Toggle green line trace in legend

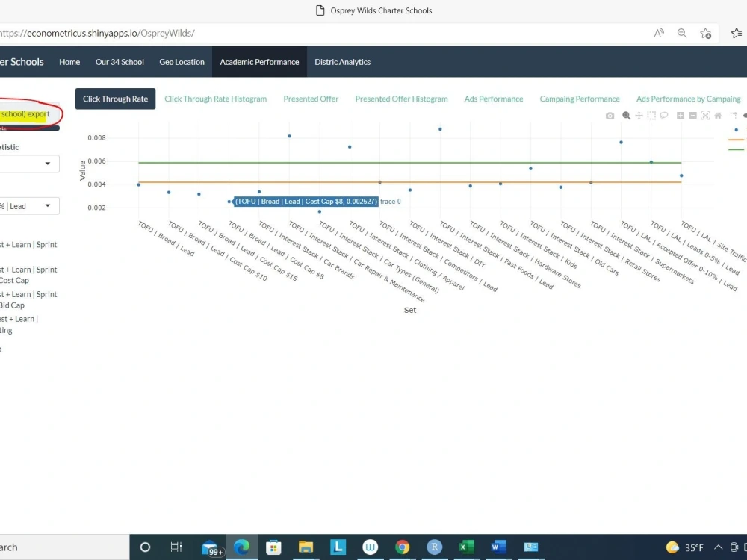737,149
